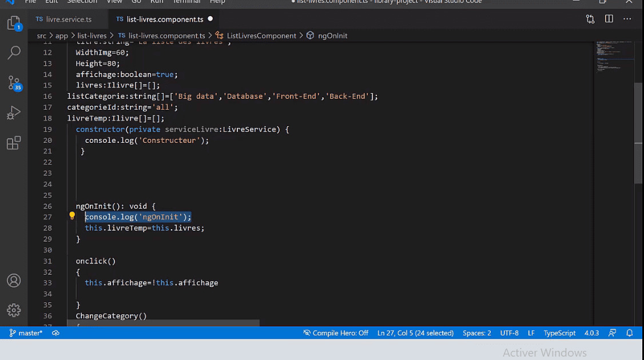Click the horizontal editor scrollbar

point(164,323)
